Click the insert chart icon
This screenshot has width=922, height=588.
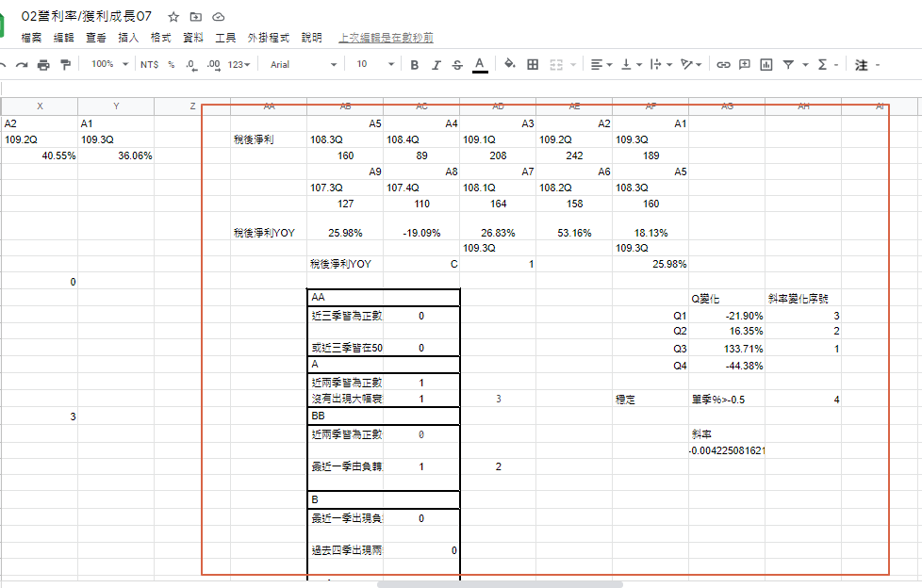pos(766,65)
